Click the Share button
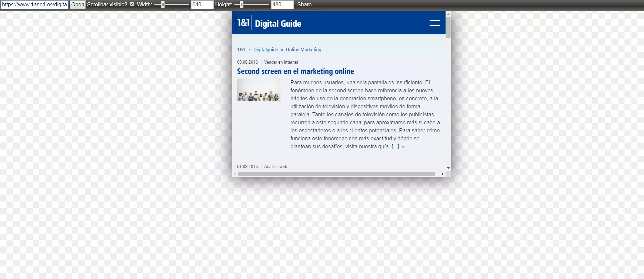 click(x=304, y=4)
